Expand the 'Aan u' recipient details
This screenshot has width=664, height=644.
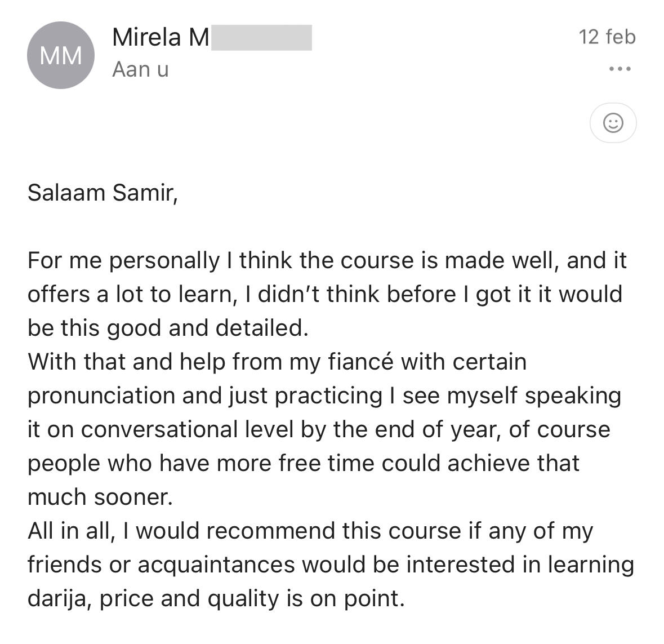click(140, 69)
